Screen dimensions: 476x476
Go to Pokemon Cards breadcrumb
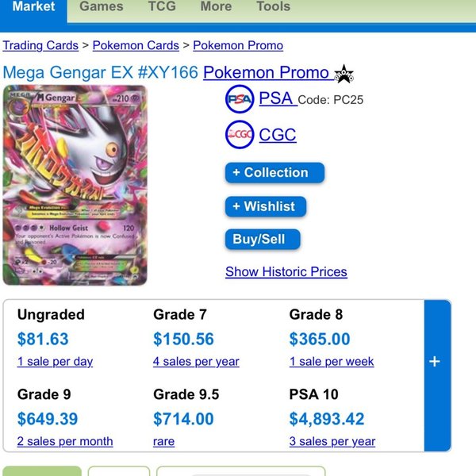135,46
